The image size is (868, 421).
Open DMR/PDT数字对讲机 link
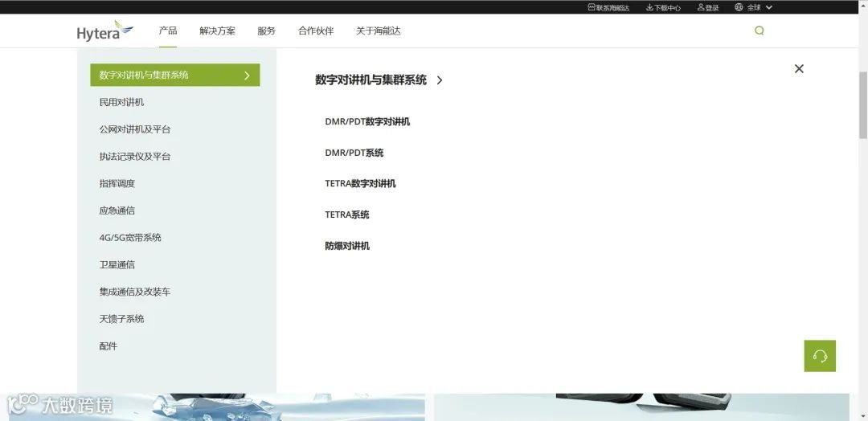tap(367, 121)
